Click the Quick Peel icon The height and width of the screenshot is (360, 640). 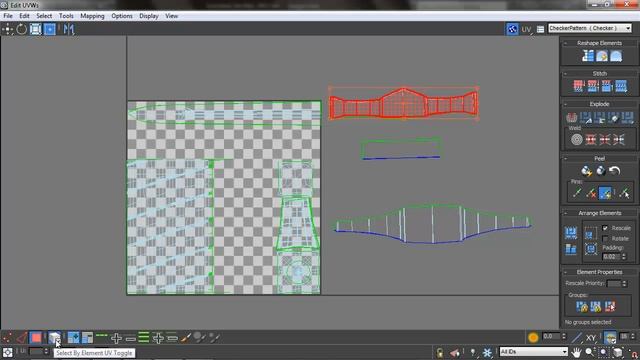(x=586, y=171)
